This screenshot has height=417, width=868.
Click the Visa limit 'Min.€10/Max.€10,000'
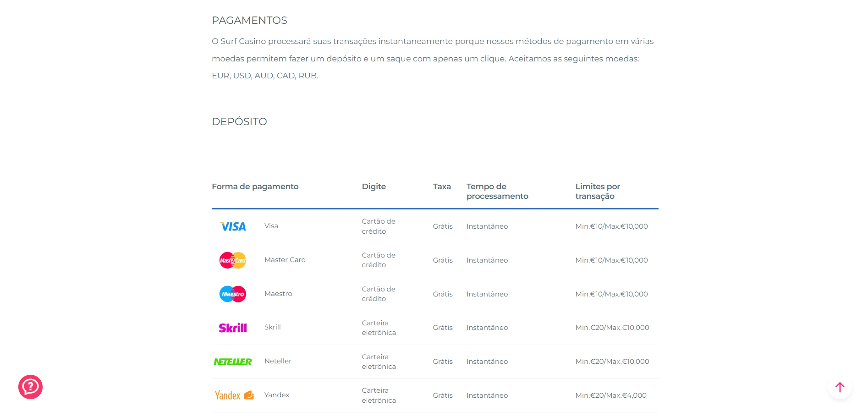point(612,226)
